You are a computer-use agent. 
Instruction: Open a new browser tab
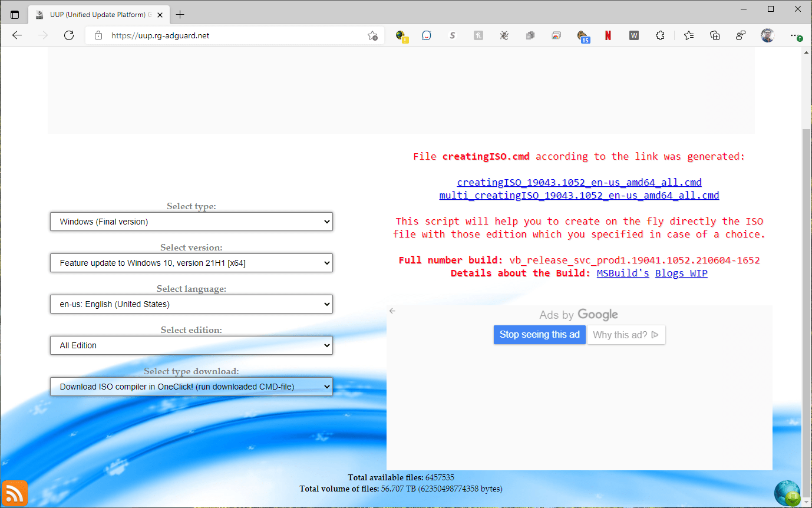[180, 15]
